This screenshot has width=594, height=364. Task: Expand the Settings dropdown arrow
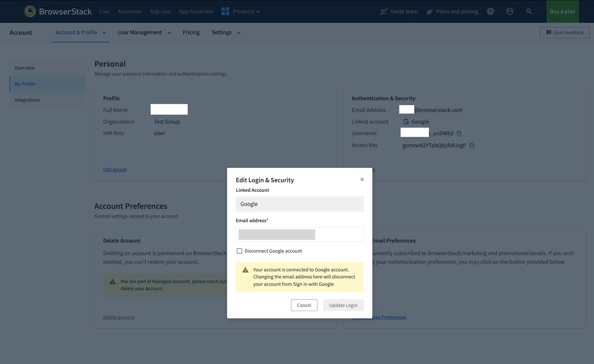point(239,33)
